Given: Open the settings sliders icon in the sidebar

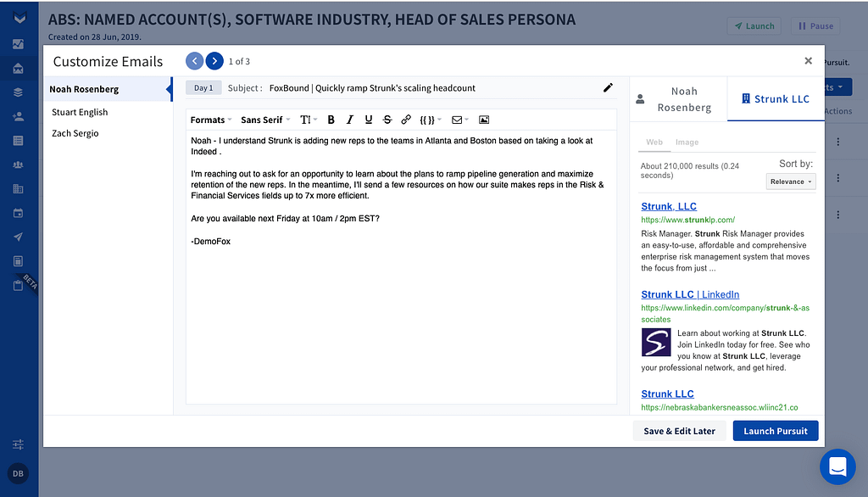Looking at the screenshot, I should (19, 444).
